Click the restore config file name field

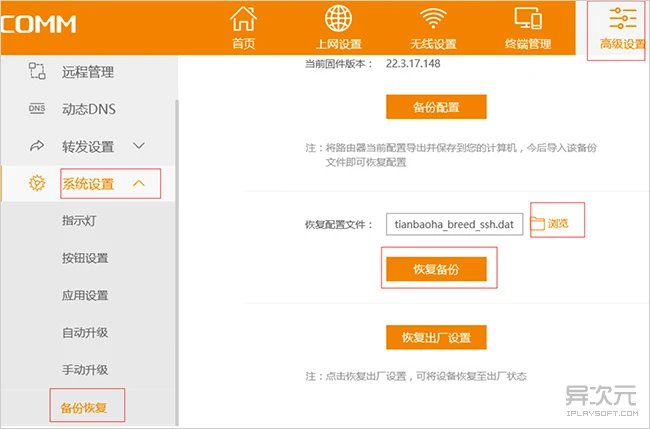pos(455,224)
